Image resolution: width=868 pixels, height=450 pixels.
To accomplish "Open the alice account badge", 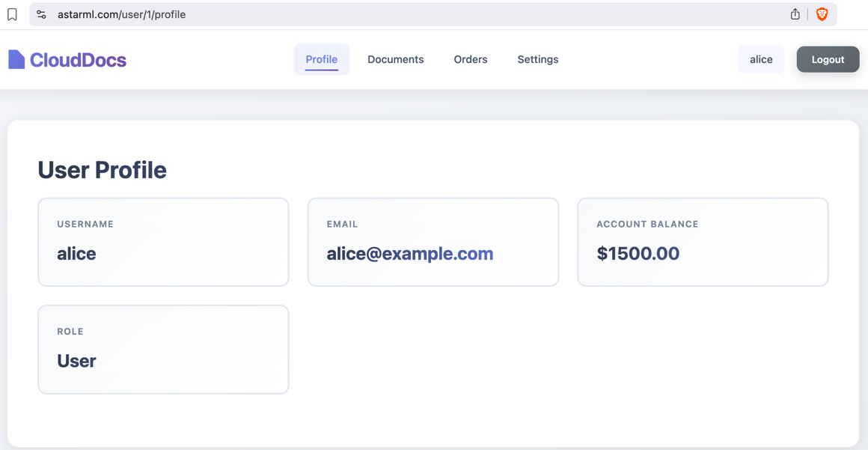I will [761, 59].
